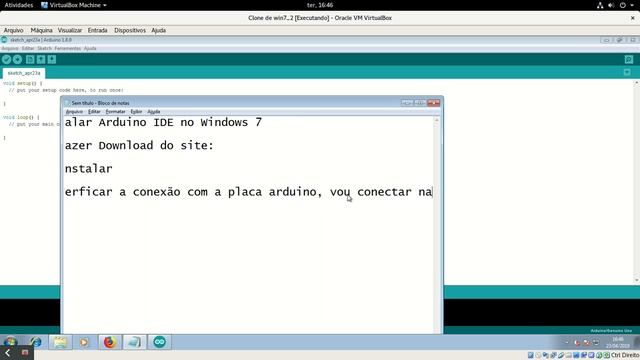Image resolution: width=640 pixels, height=360 pixels.
Task: Maximize the Notepad window
Action: click(x=420, y=103)
